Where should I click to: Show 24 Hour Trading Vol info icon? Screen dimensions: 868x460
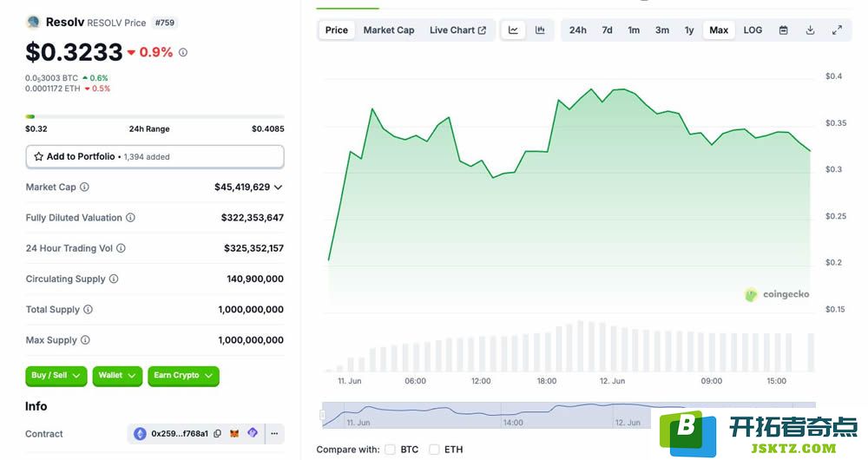click(121, 248)
